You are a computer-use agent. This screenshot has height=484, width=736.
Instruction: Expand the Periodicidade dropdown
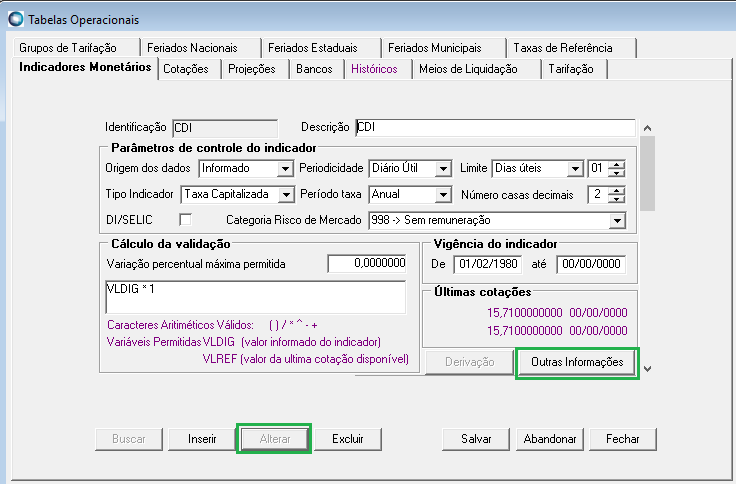tap(443, 169)
